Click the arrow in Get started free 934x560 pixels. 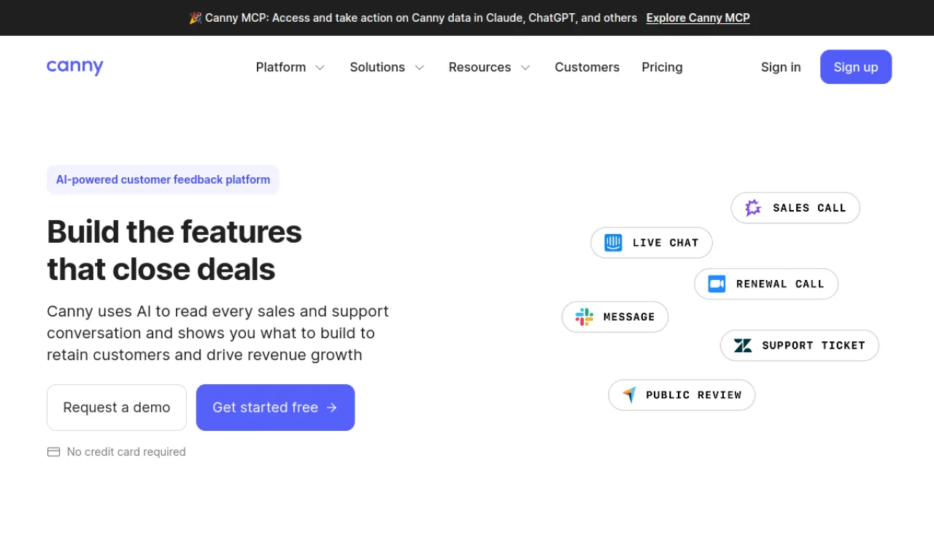click(x=332, y=408)
